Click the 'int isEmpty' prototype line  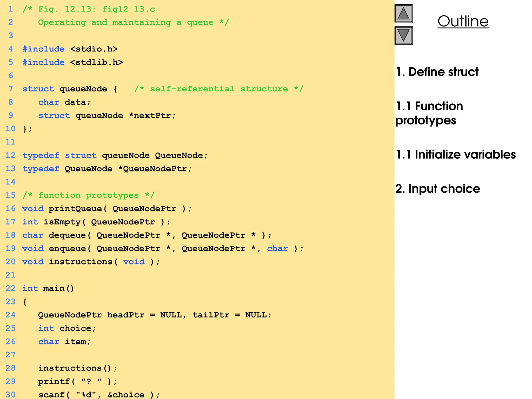click(96, 222)
